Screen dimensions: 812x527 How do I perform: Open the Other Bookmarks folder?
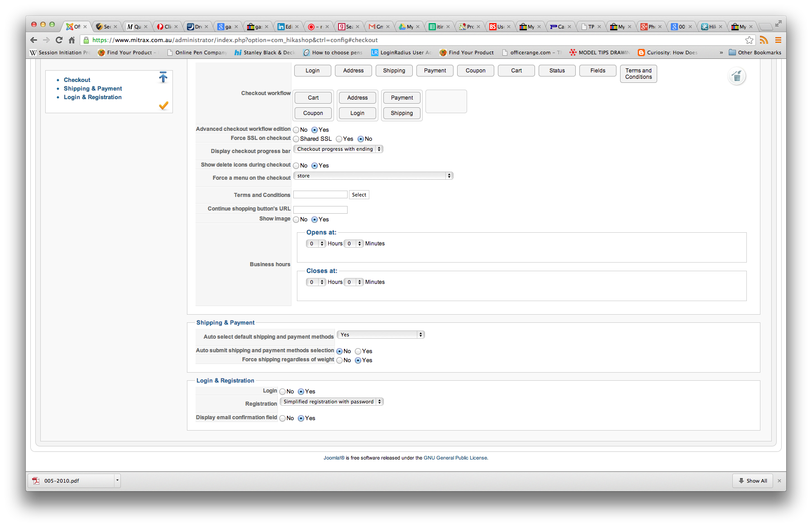(755, 53)
